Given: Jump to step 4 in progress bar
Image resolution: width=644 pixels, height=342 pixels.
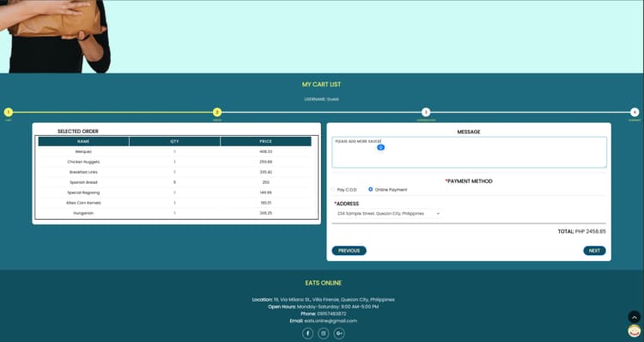Looking at the screenshot, I should [635, 113].
